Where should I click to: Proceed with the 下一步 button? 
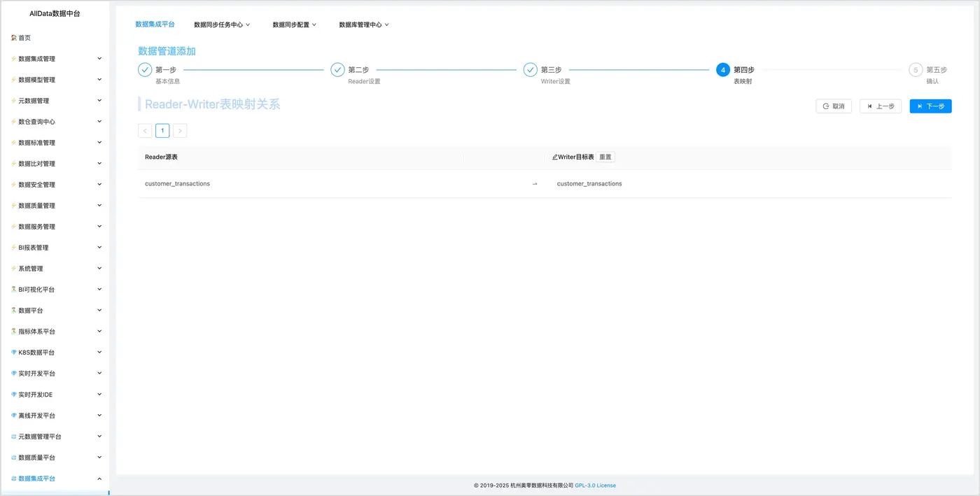tap(931, 106)
